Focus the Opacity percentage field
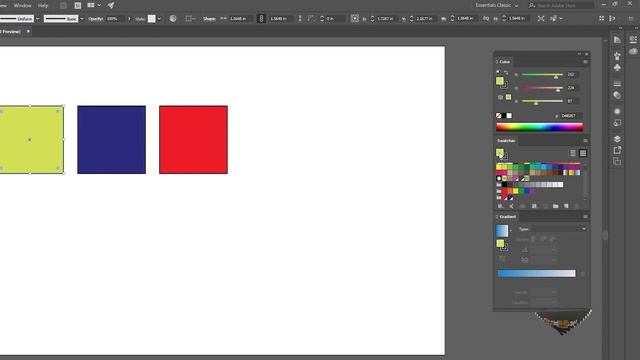The width and height of the screenshot is (640, 360). tap(116, 19)
